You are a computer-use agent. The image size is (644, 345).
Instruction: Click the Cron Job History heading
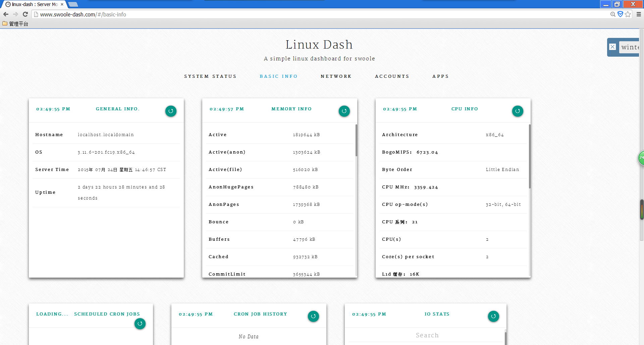coord(260,314)
